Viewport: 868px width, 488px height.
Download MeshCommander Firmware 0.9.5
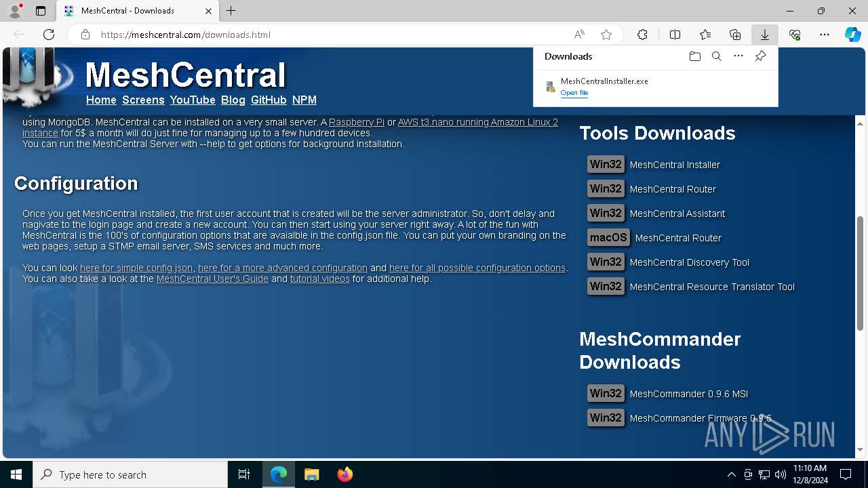click(x=701, y=418)
